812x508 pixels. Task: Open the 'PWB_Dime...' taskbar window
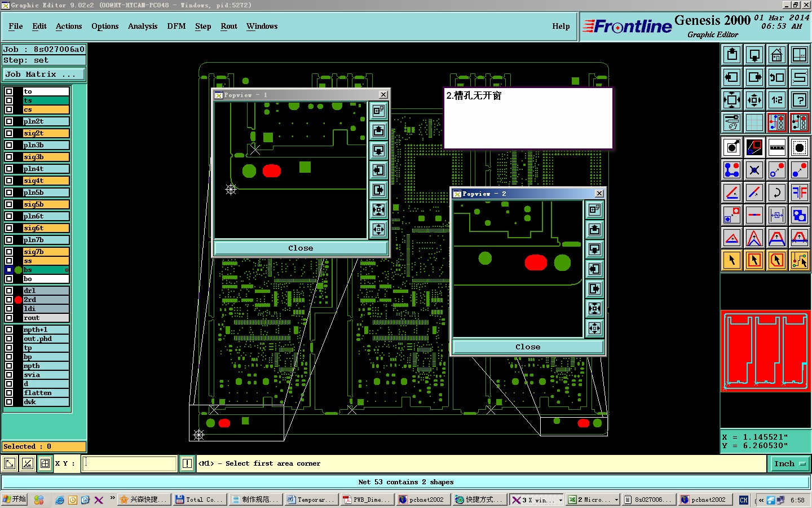tap(367, 500)
